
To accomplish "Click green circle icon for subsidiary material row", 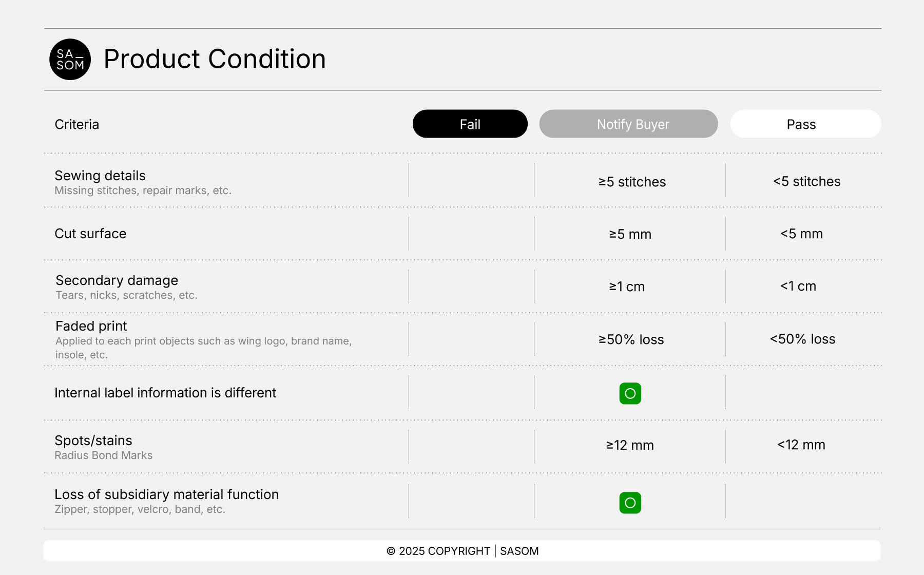I will (630, 503).
